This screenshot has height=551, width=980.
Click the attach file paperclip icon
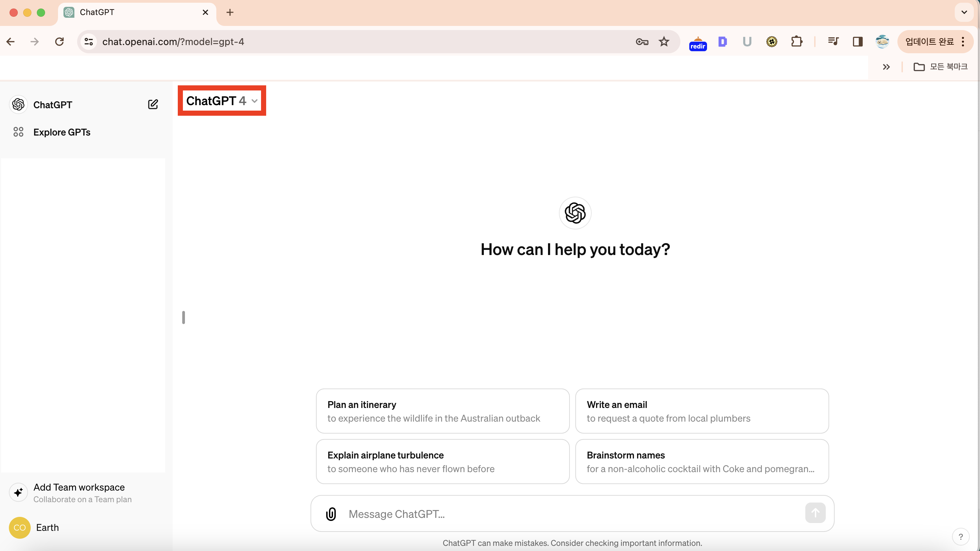331,514
